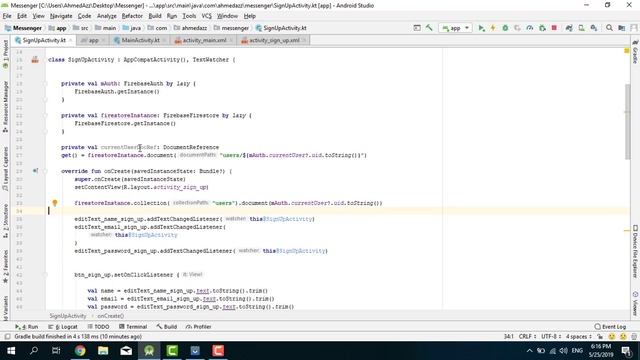Screen dimensions: 640x360
Task: Open the Event Log panel
Action: 610,327
